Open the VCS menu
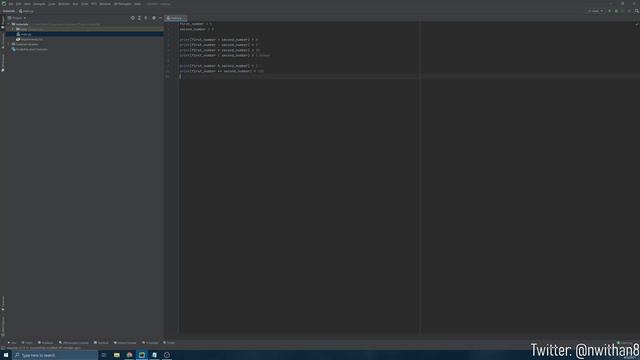The image size is (640, 360). pos(94,4)
